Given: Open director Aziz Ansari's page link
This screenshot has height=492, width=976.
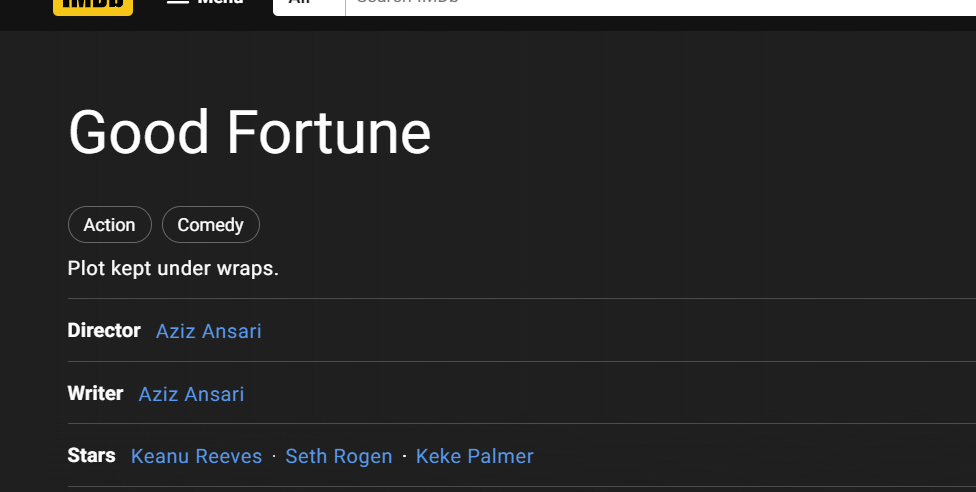Looking at the screenshot, I should [x=209, y=331].
